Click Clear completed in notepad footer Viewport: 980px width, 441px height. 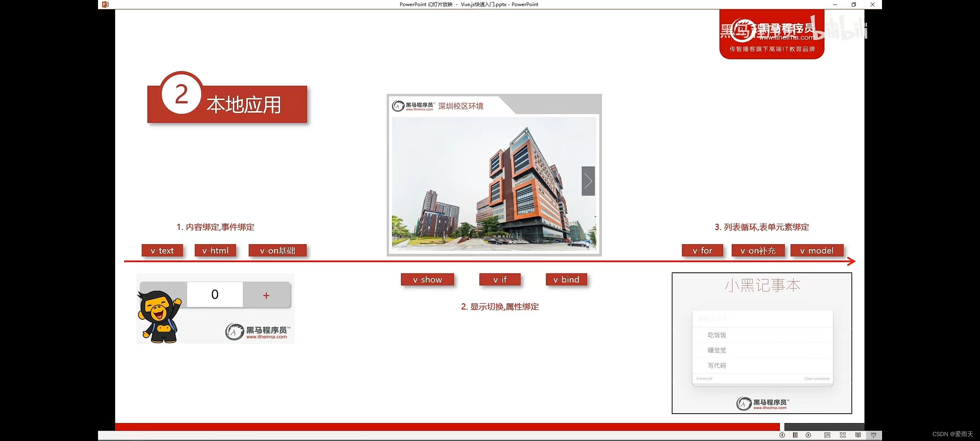[817, 379]
